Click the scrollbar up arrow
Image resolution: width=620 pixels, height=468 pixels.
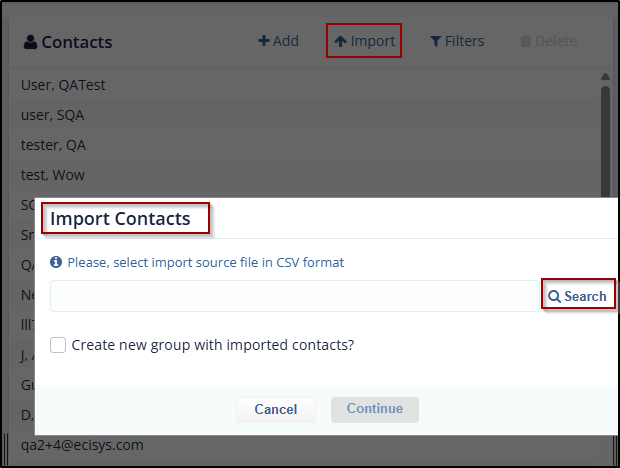[605, 76]
